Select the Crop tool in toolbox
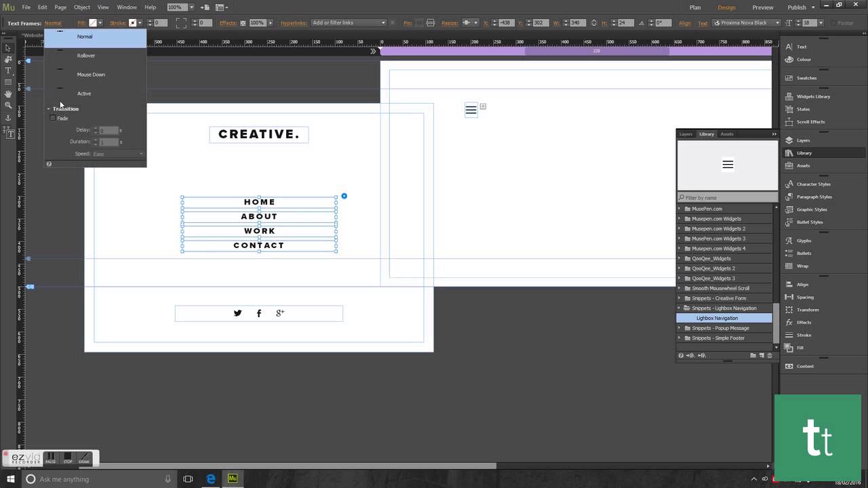 (x=8, y=59)
